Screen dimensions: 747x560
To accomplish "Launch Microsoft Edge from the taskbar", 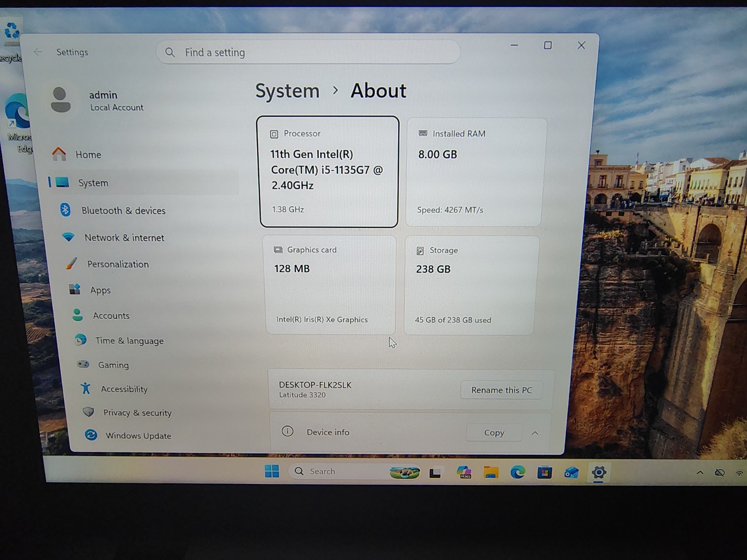I will (x=517, y=473).
